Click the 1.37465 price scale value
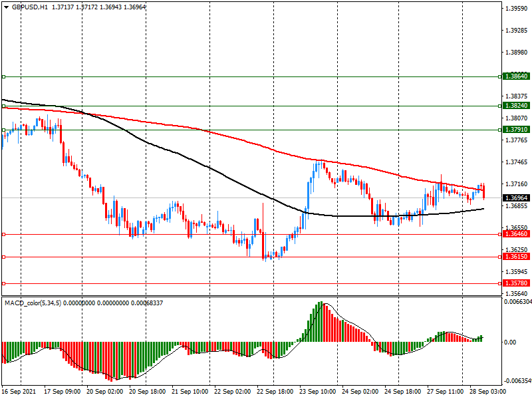 pos(517,162)
